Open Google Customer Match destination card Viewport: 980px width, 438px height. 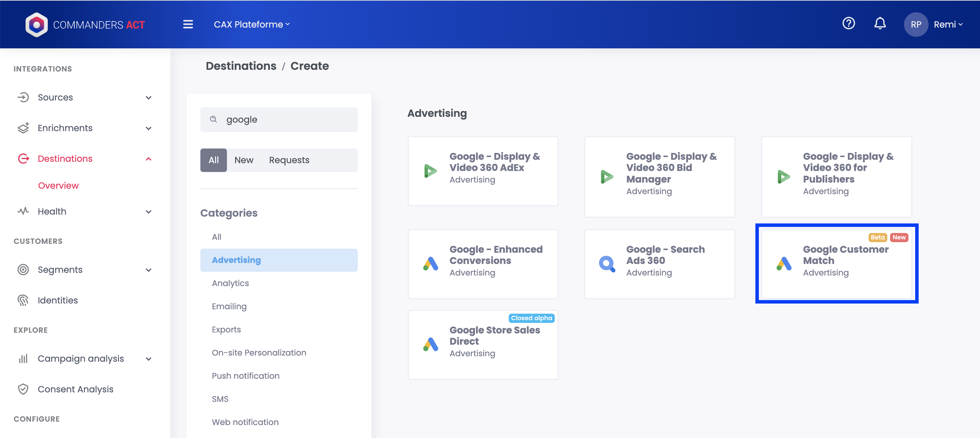(837, 264)
